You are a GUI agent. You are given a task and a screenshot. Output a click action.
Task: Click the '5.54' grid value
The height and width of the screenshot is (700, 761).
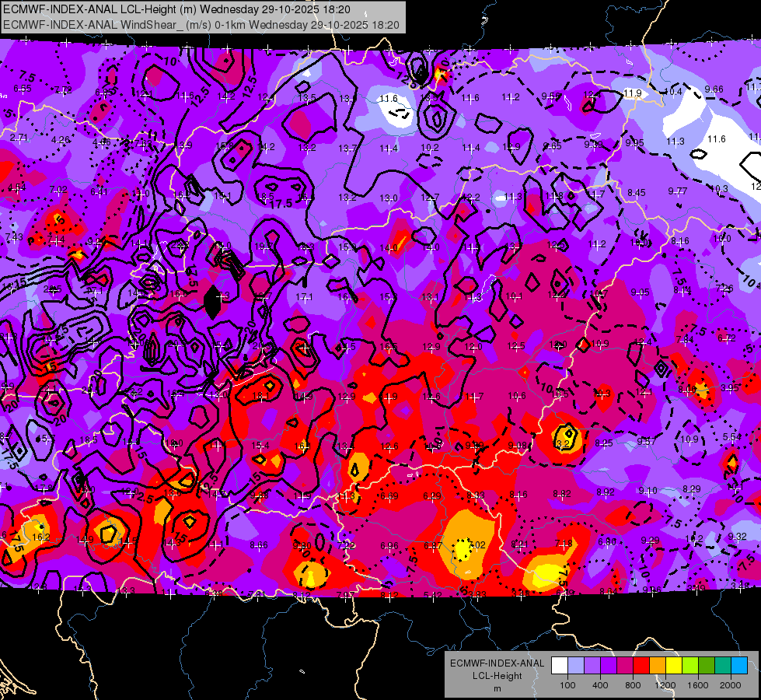[x=732, y=436]
